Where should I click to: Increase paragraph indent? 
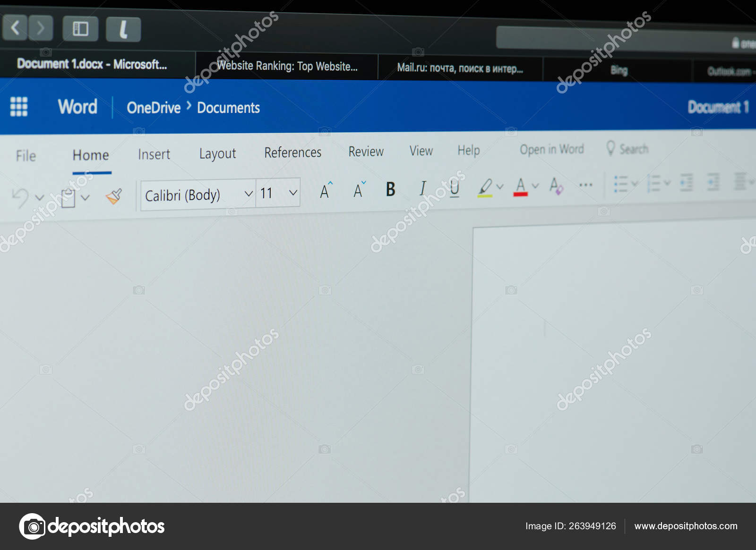713,182
